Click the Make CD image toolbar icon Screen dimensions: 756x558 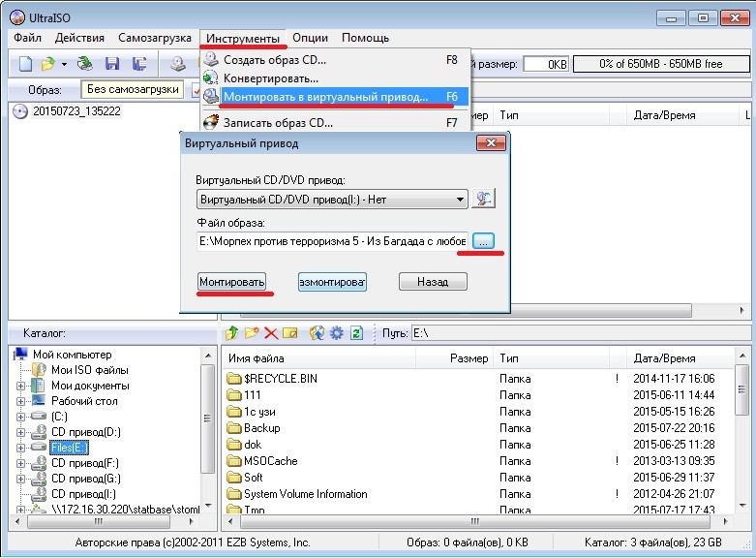(178, 64)
